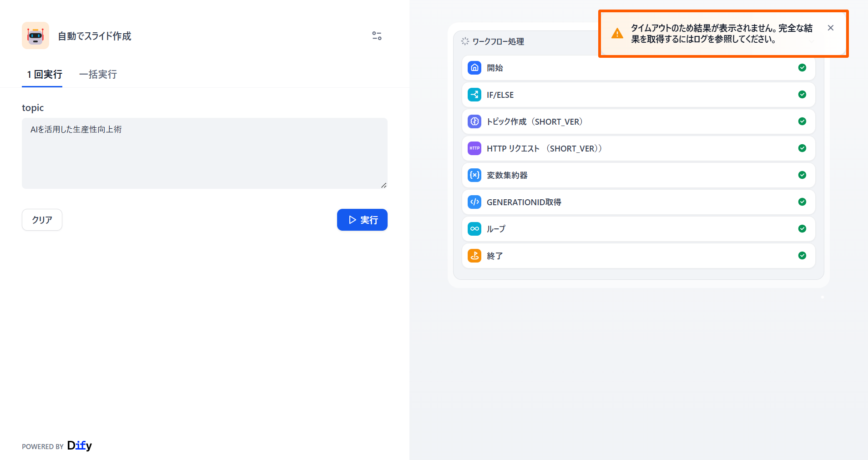Click the robot app icon
Viewport: 868px width, 460px height.
click(x=35, y=35)
